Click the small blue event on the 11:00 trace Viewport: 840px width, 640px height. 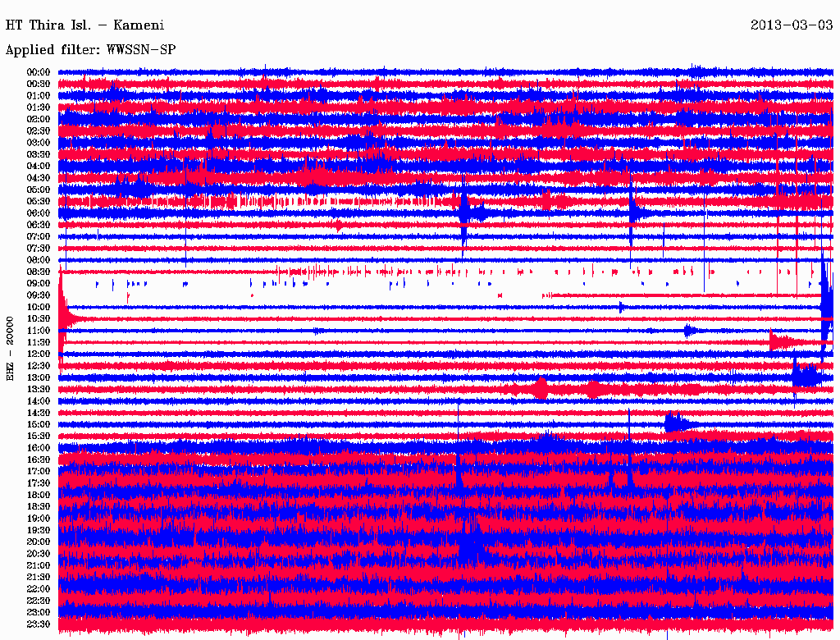pos(689,330)
